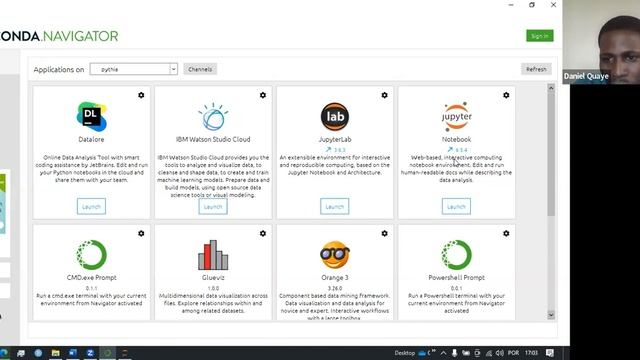Viewport: 640px width, 360px height.
Task: Refresh the applications list
Action: tap(536, 69)
